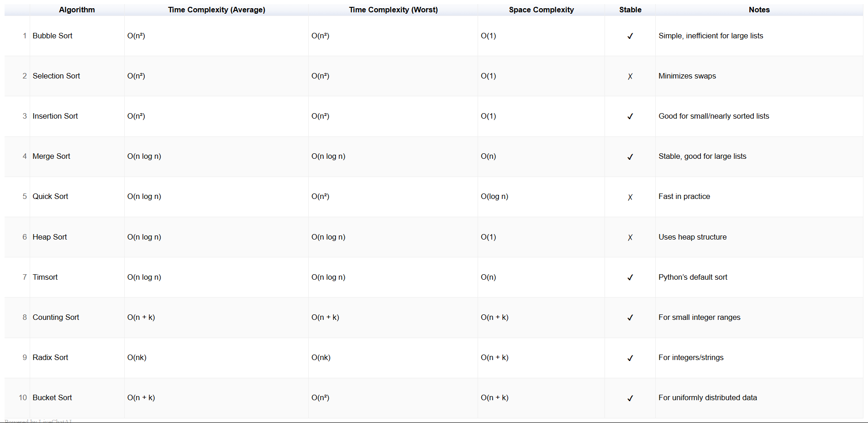Select the Quick Sort algorithm cell
This screenshot has height=423, width=868.
point(77,197)
